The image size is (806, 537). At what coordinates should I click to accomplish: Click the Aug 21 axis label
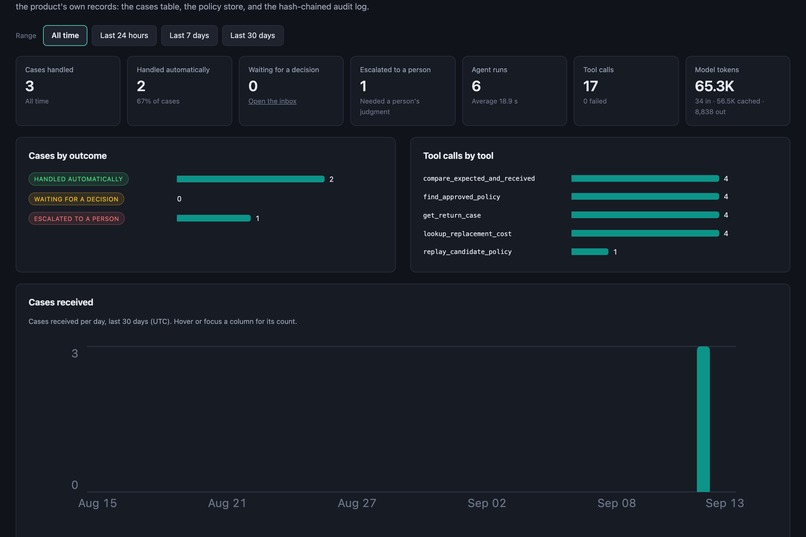click(x=227, y=503)
